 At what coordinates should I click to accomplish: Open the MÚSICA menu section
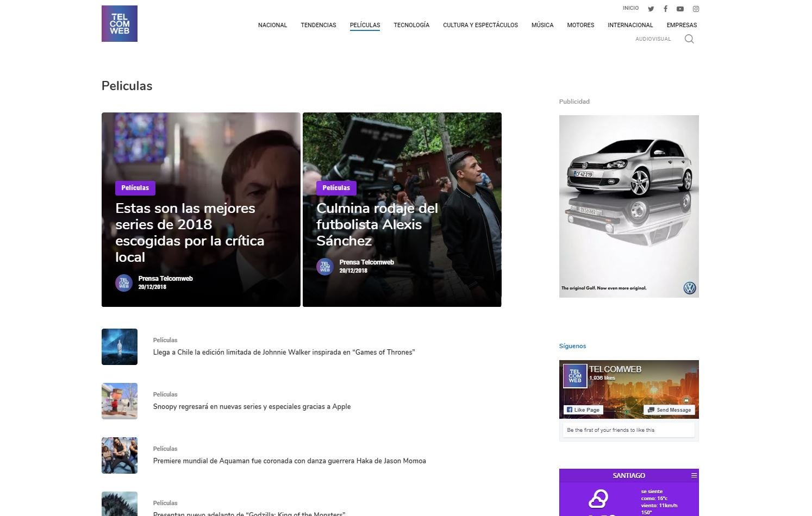(x=542, y=25)
